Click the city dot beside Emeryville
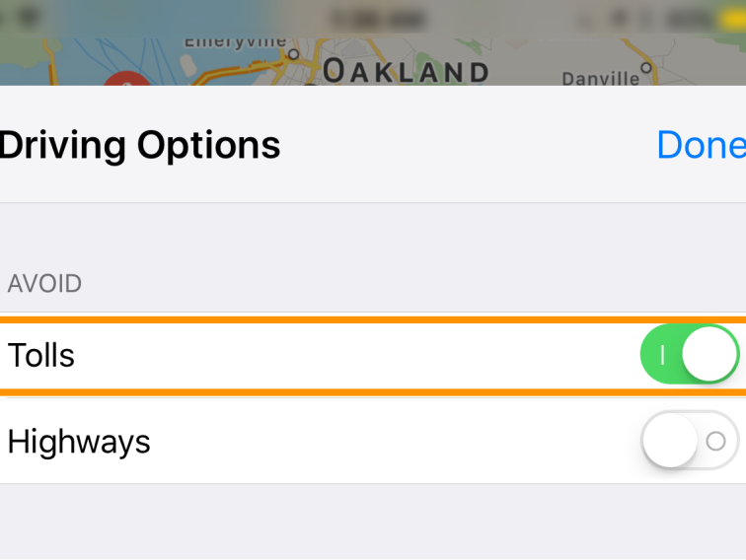 pyautogui.click(x=293, y=54)
